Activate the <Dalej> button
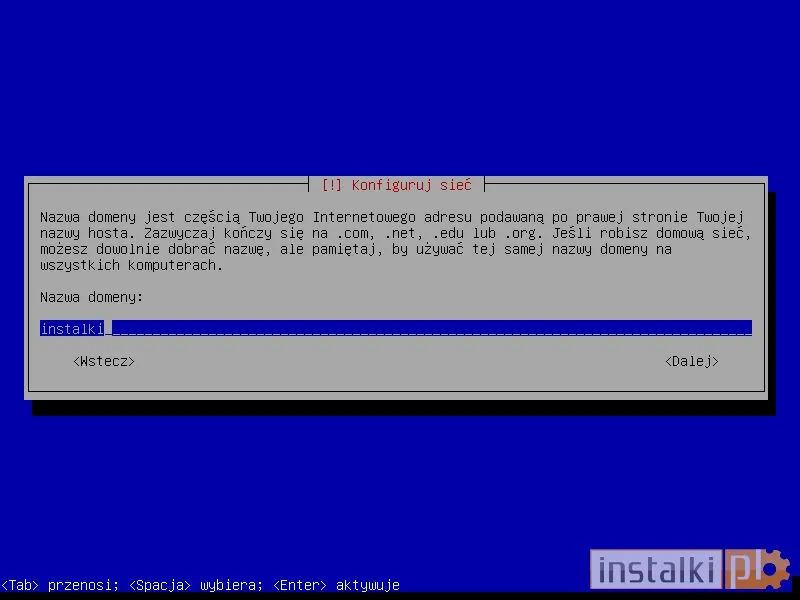Image resolution: width=800 pixels, height=600 pixels. [x=692, y=361]
